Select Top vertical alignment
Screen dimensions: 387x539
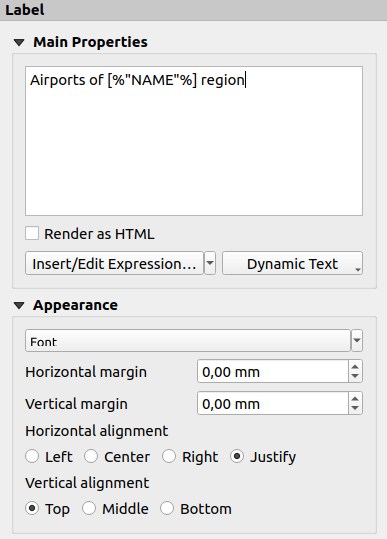click(x=32, y=508)
